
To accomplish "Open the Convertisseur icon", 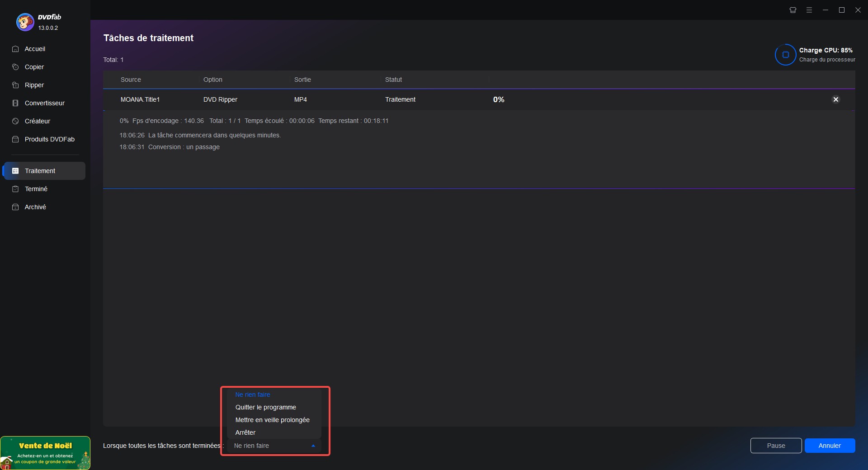I will 15,103.
